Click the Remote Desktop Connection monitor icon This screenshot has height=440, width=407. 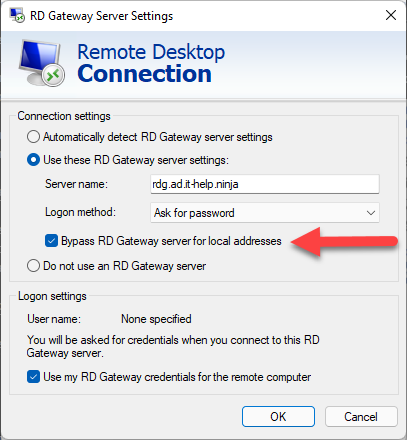click(x=42, y=63)
